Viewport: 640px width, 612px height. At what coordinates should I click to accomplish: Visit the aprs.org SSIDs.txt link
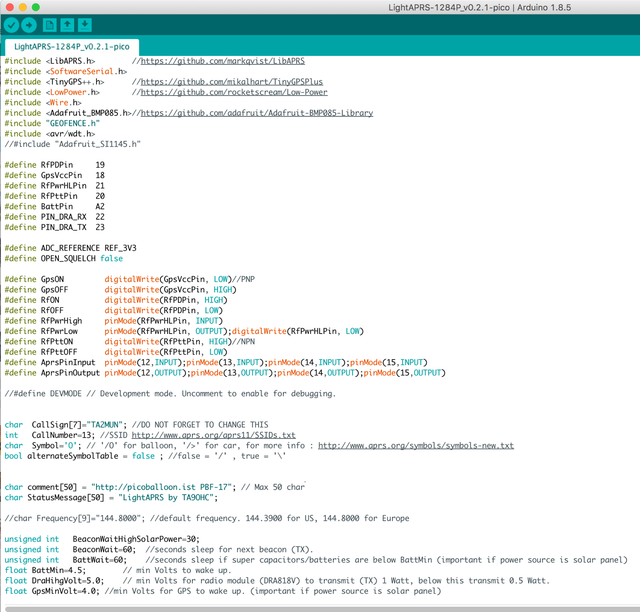[213, 435]
